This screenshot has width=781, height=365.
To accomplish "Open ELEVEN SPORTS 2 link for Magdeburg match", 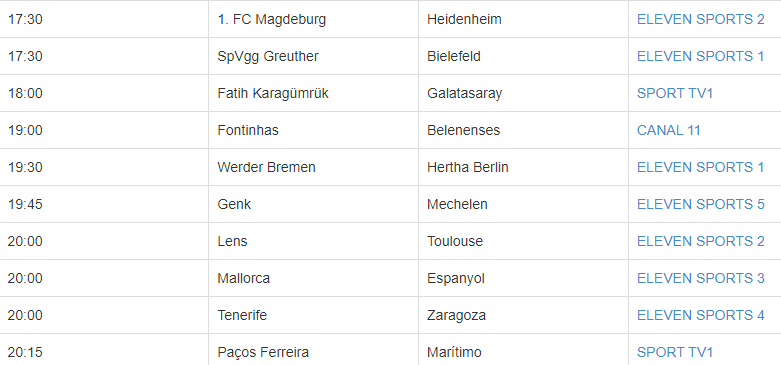I will click(700, 19).
